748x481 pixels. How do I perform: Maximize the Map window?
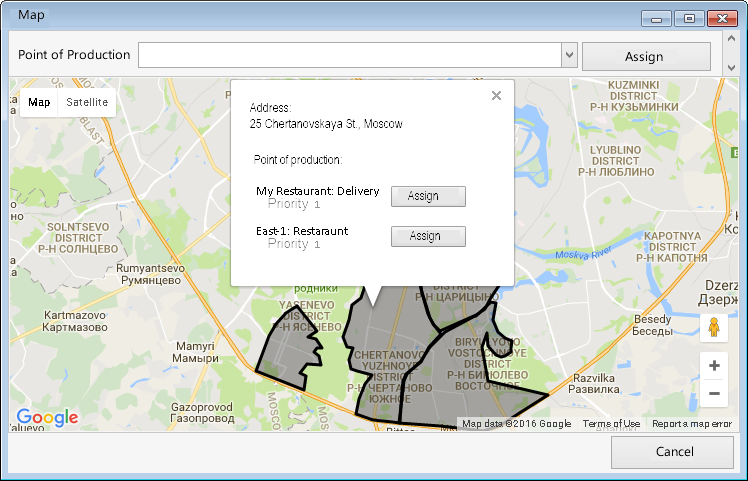point(689,18)
